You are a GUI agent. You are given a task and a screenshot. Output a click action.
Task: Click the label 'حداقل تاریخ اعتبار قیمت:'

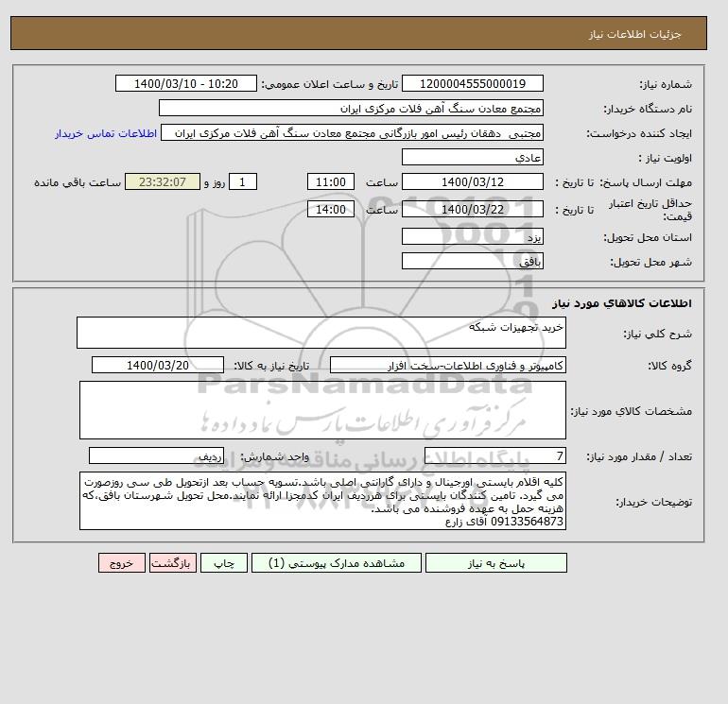(650, 210)
